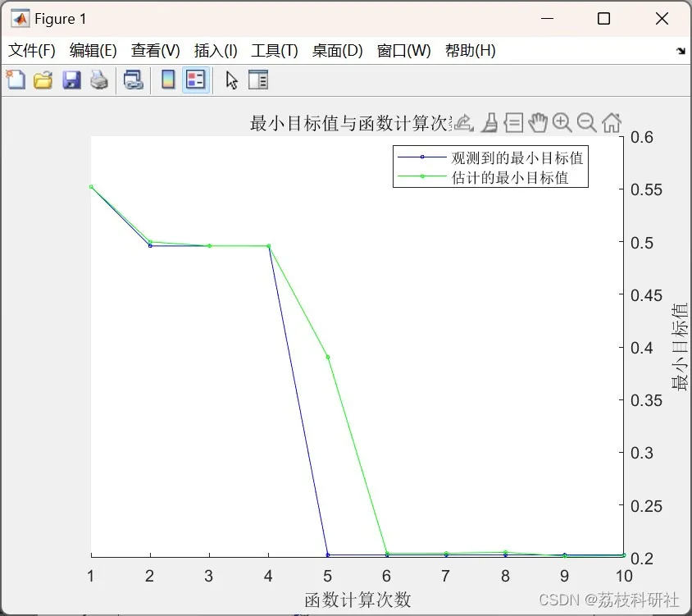This screenshot has height=616, width=692.
Task: Insert a colorbar using the toolbar icon
Action: 168,80
